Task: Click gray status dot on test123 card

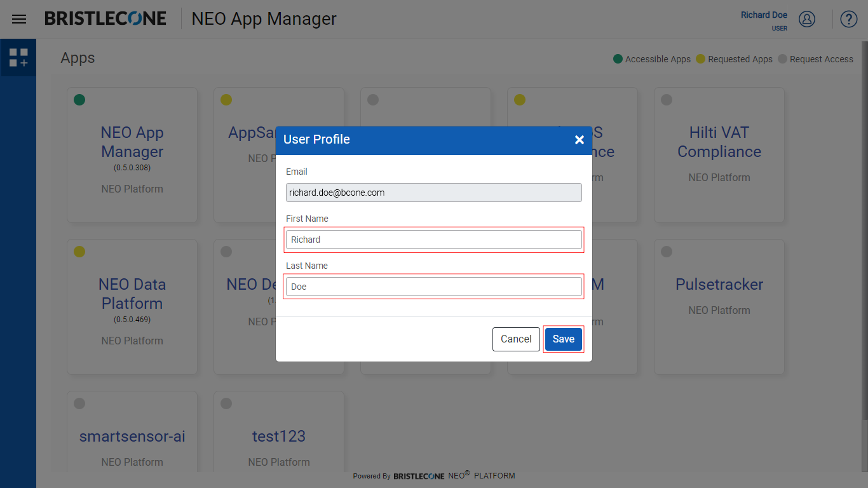Action: click(x=226, y=403)
